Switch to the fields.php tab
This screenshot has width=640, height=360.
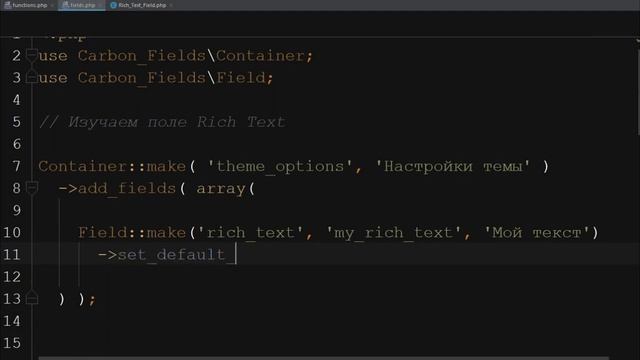[82, 5]
